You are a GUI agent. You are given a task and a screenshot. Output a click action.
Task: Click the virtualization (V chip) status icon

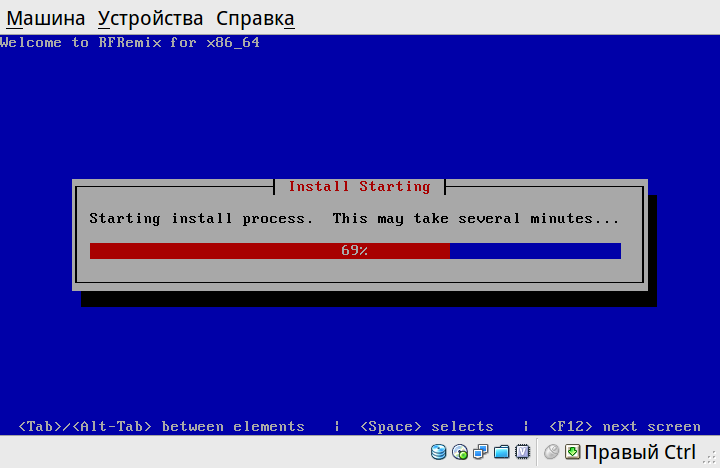(523, 452)
